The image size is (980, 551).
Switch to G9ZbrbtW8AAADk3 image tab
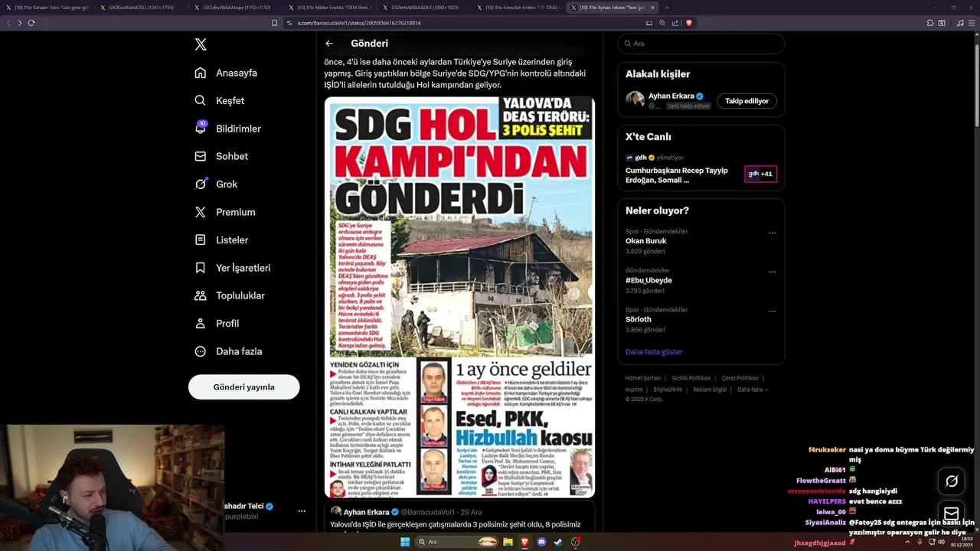425,7
